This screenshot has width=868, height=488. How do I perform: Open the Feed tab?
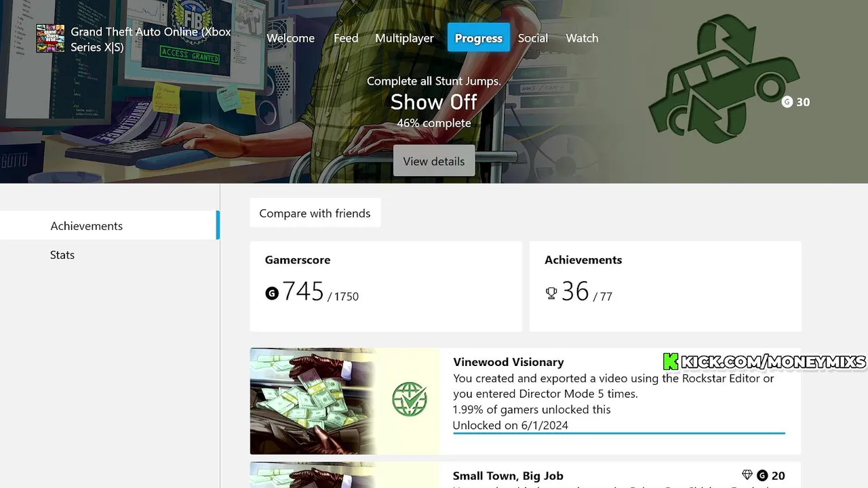coord(346,38)
